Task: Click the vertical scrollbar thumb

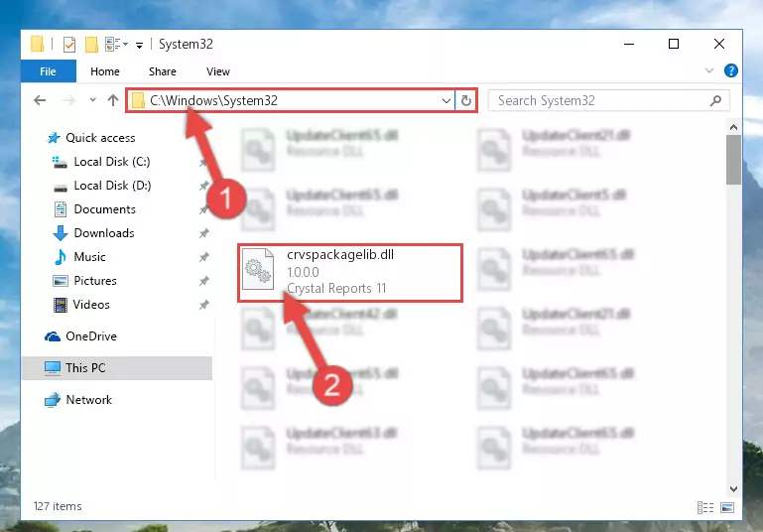Action: pyautogui.click(x=733, y=160)
